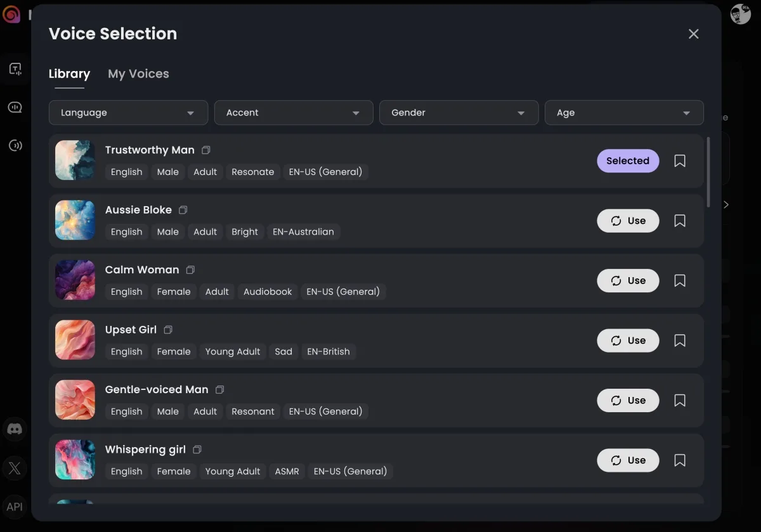This screenshot has width=761, height=532.
Task: Use the Aussie Bloke voice
Action: [x=628, y=221]
